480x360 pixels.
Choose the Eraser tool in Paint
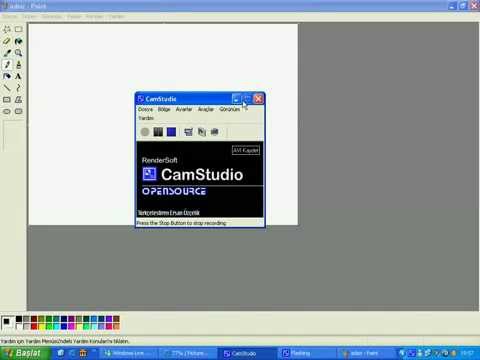point(7,41)
